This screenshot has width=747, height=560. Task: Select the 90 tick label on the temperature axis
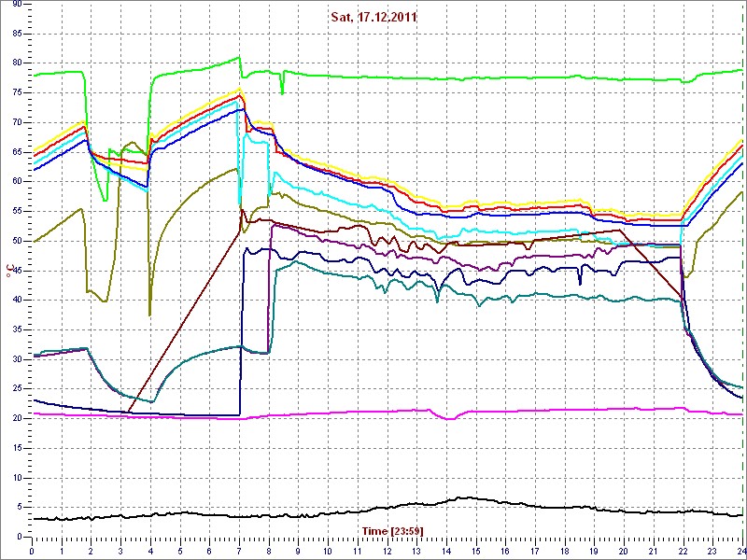pyautogui.click(x=16, y=4)
